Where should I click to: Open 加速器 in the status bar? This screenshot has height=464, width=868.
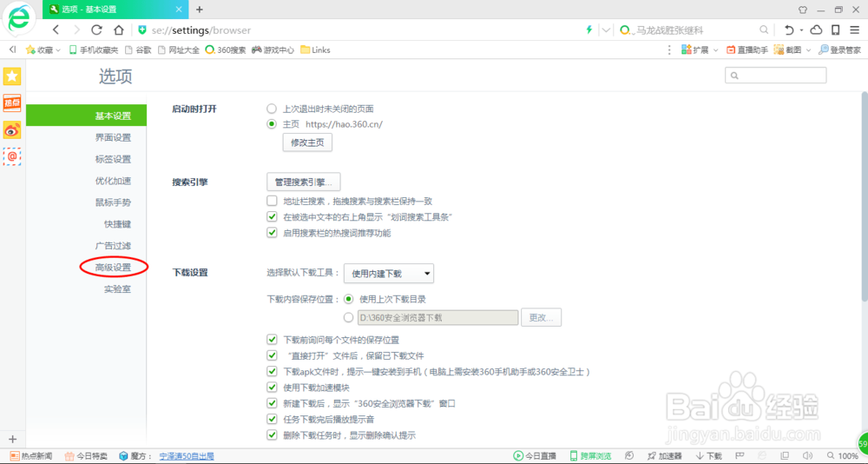pos(664,456)
